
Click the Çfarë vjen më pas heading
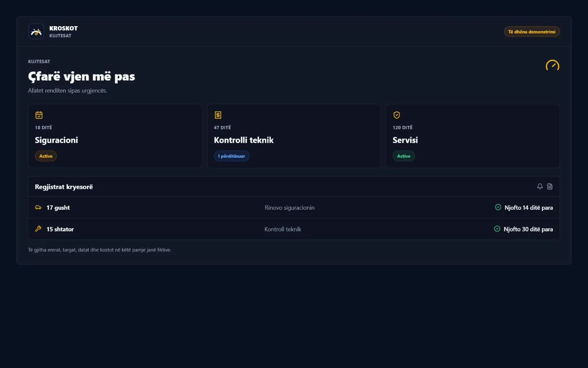click(x=81, y=77)
